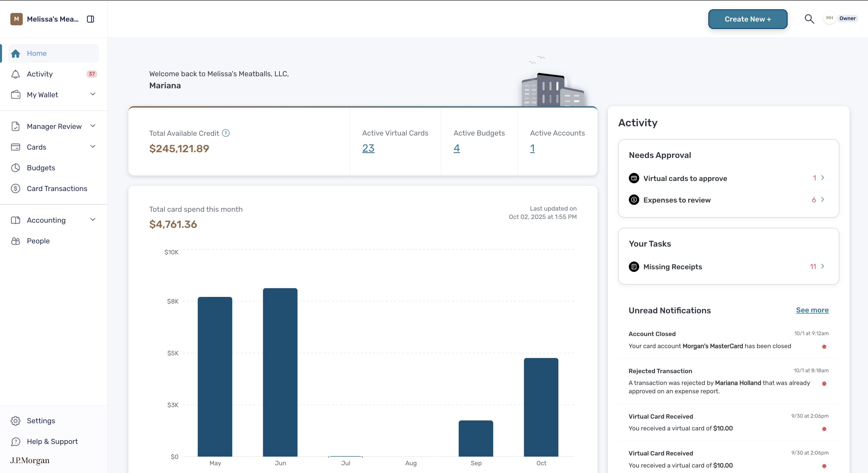Click the Create New + button
Image resolution: width=868 pixels, height=473 pixels.
[748, 19]
